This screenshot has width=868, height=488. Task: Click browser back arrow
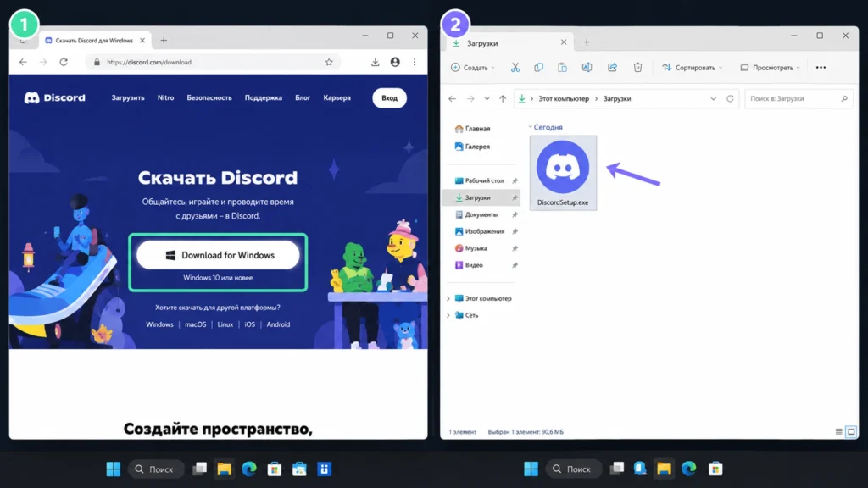[x=23, y=62]
